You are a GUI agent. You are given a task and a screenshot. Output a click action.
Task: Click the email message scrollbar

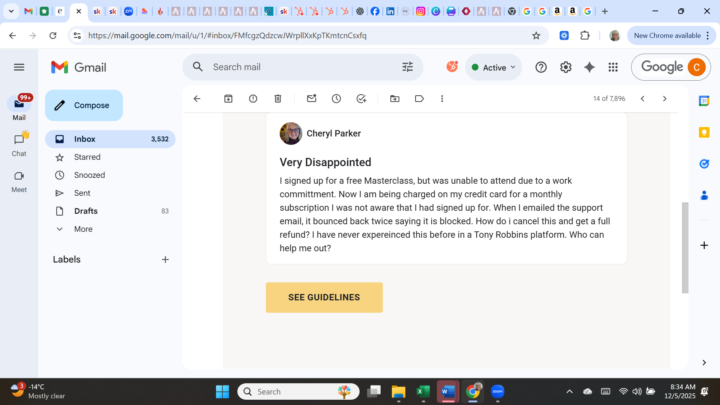(685, 247)
